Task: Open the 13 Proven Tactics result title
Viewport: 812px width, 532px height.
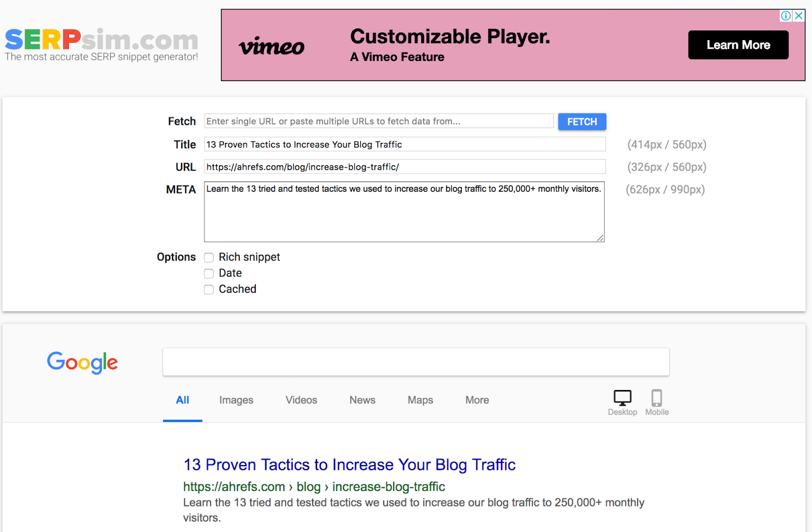Action: point(350,465)
